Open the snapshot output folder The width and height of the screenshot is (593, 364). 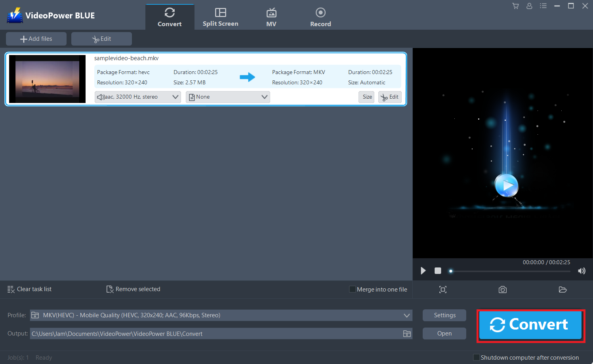click(563, 290)
